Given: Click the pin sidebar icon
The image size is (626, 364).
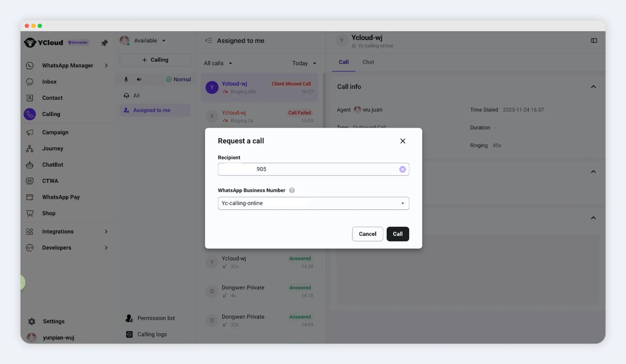Looking at the screenshot, I should 104,43.
